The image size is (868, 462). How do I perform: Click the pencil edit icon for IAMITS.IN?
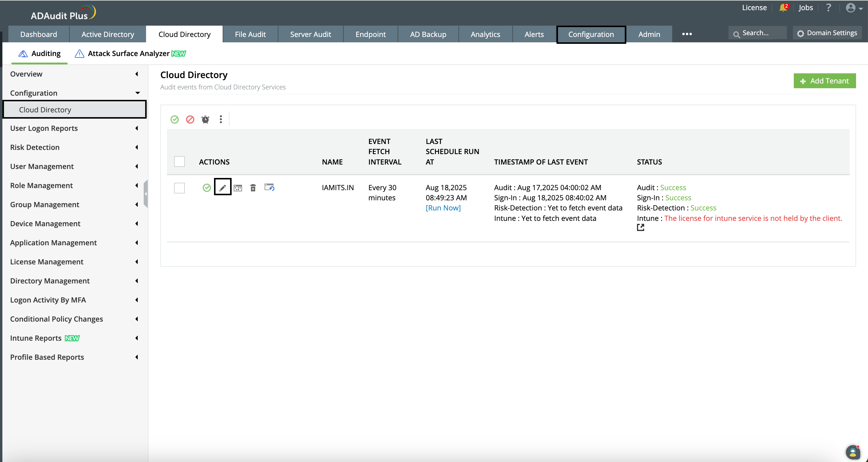point(223,188)
